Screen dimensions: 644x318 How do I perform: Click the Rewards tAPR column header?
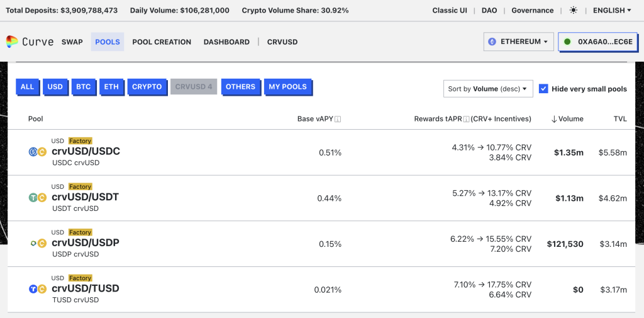472,119
